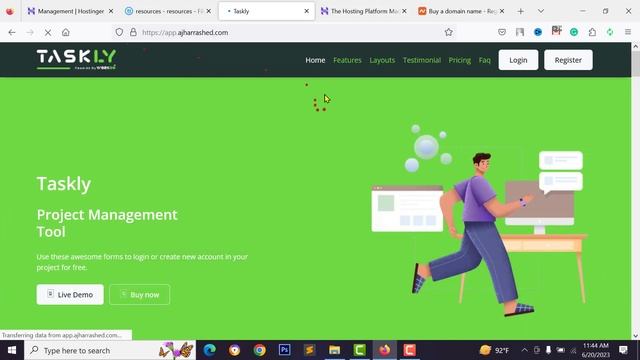Screen dimensions: 640x360
Task: Open Firefox from taskbar
Action: [x=384, y=350]
